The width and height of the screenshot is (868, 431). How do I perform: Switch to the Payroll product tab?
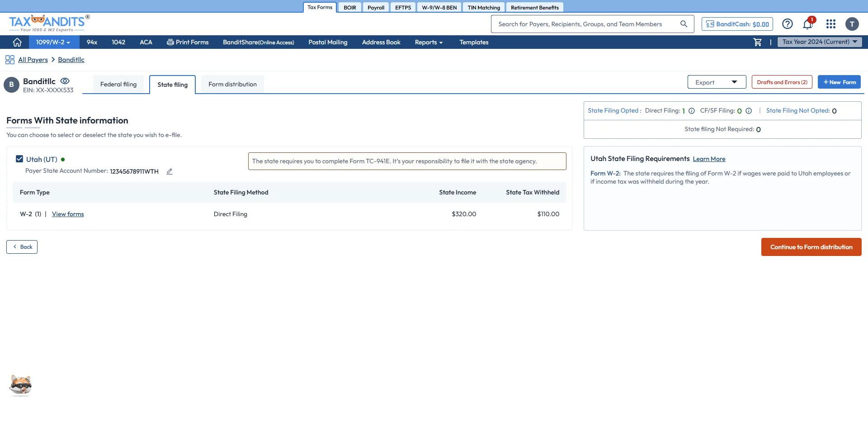[x=376, y=7]
